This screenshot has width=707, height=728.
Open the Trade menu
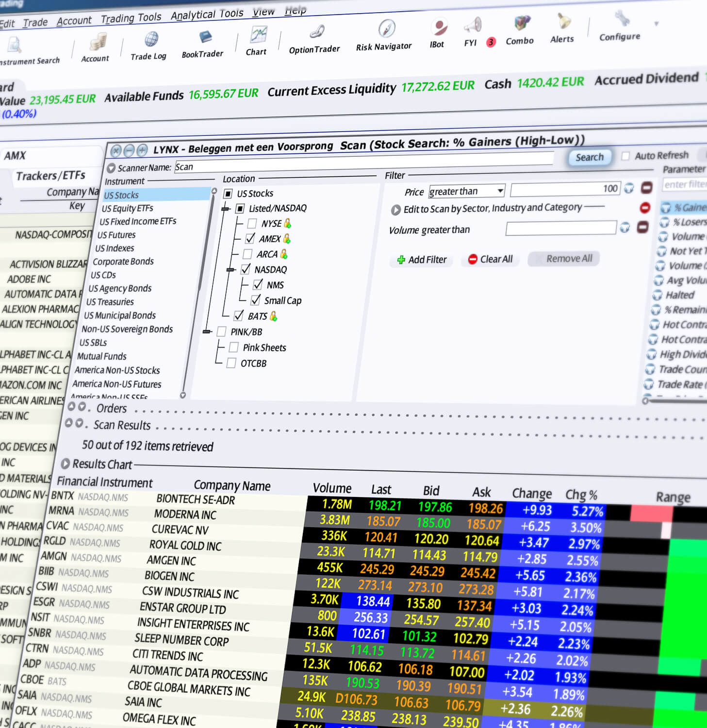tap(35, 22)
